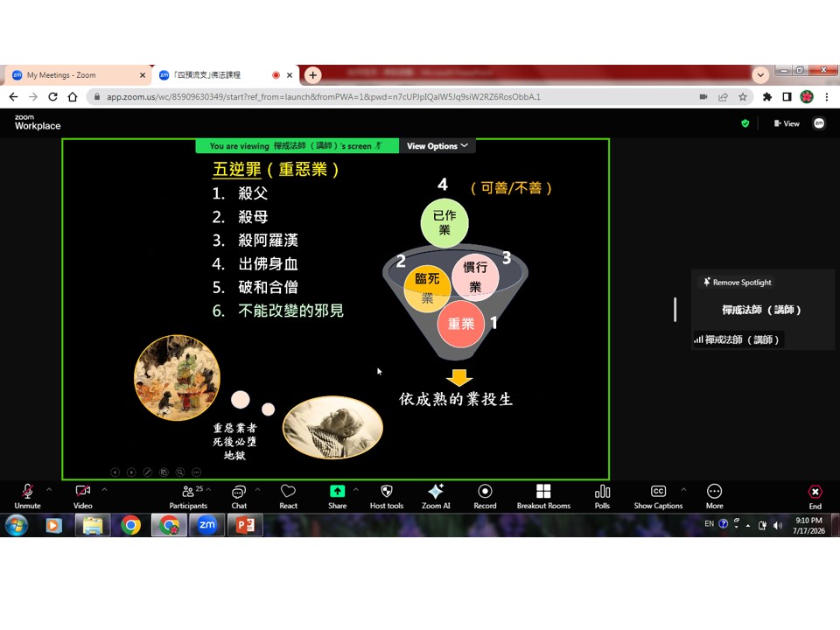Click slide's previous arrow control

tap(115, 472)
